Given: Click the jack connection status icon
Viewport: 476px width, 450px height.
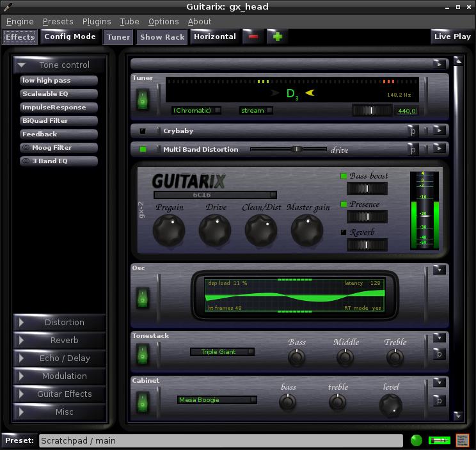Looking at the screenshot, I should click(x=439, y=440).
